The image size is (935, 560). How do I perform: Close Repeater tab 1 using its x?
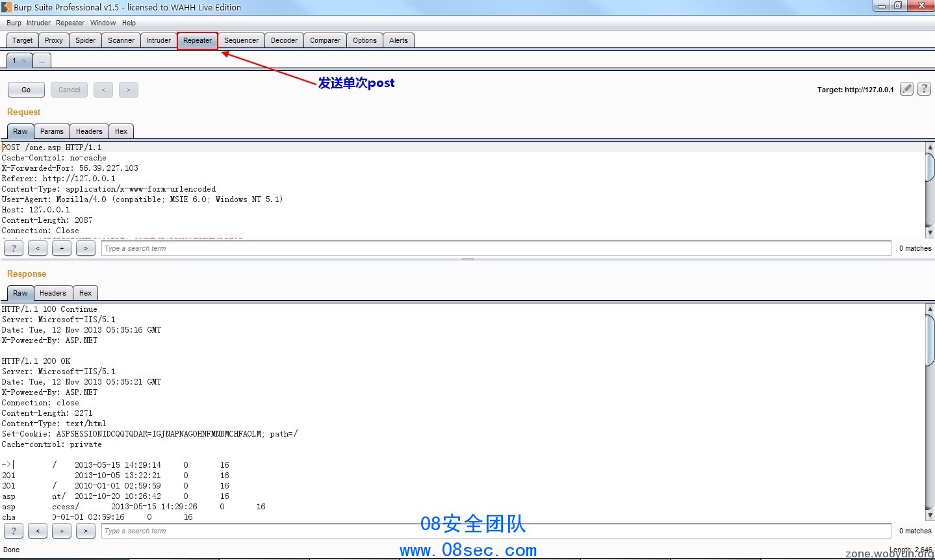coord(24,61)
